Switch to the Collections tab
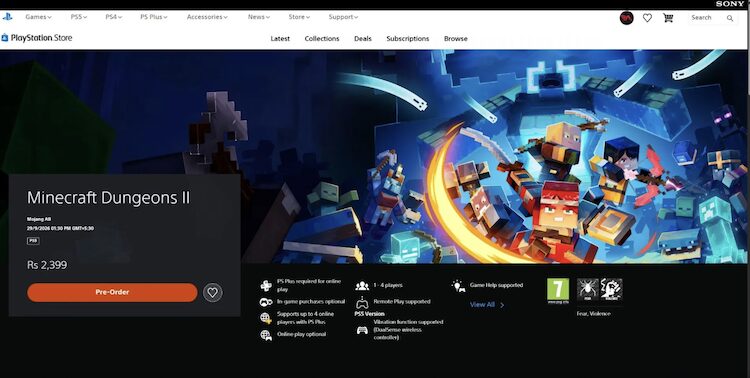Screen dimensions: 750x378 pos(322,39)
